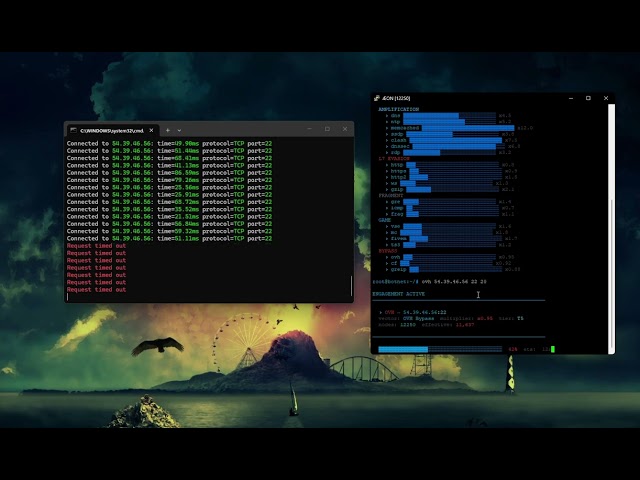Click the 'gzip' row label

pyautogui.click(x=397, y=189)
